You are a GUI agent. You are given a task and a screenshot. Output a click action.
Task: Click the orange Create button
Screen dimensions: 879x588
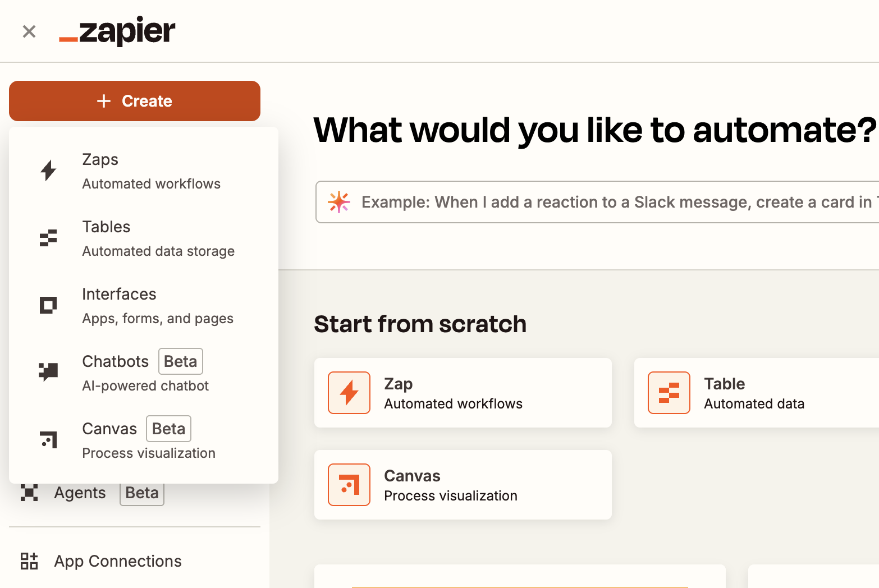(x=135, y=101)
